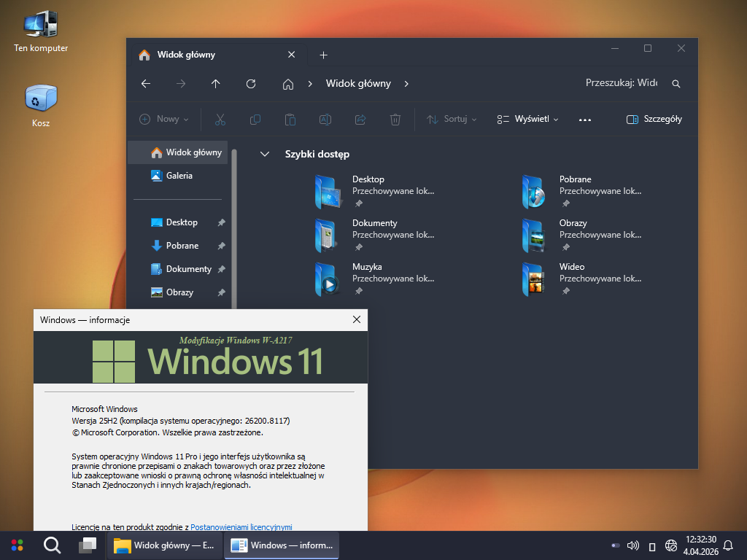747x560 pixels.
Task: Go up one folder level
Action: [215, 84]
